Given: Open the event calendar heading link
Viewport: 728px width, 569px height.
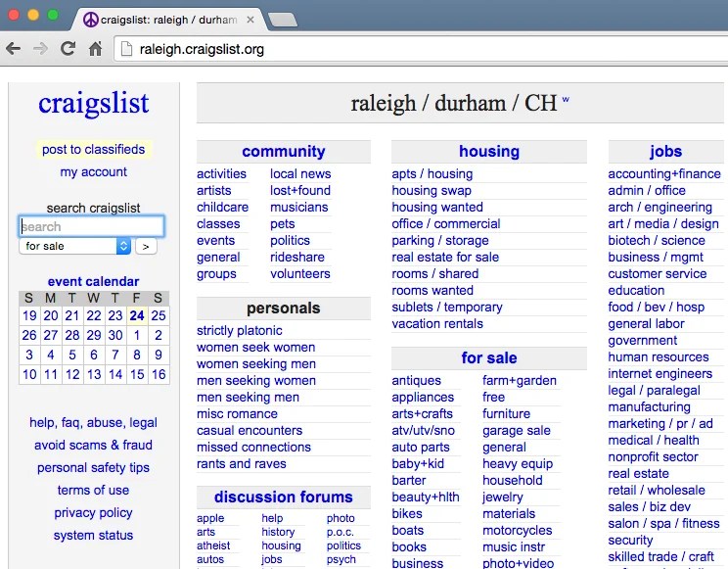Looking at the screenshot, I should 93,281.
